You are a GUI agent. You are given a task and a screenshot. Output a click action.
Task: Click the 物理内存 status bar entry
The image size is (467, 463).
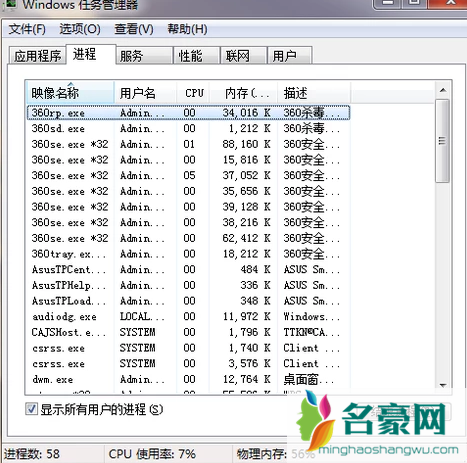point(275,454)
